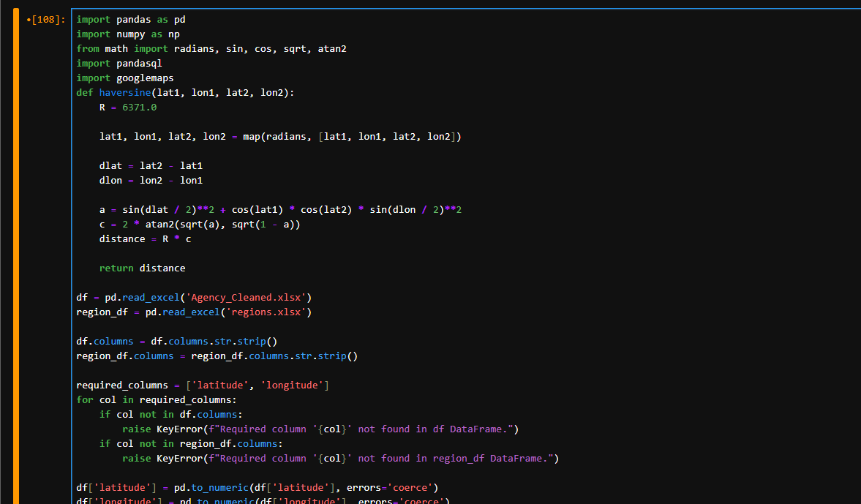This screenshot has height=504, width=861.
Task: Click the line beginning 'a = sin(dlat / 2)'
Action: 280,210
